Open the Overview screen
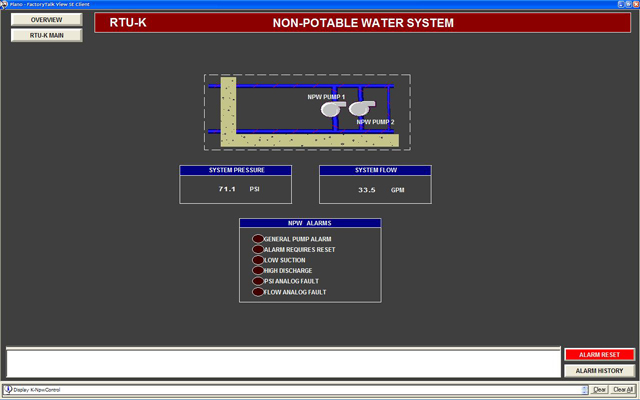Viewport: 640px width, 400px height. point(43,20)
